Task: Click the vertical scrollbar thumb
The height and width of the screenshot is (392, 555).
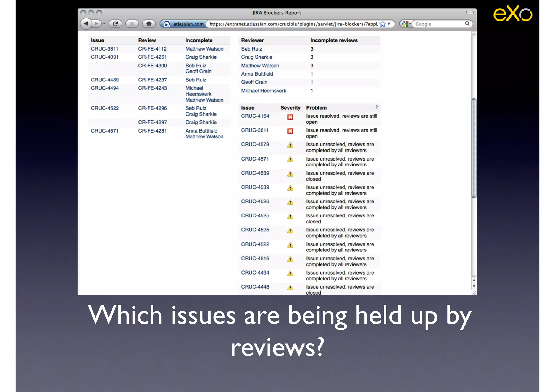Action: pos(474,148)
